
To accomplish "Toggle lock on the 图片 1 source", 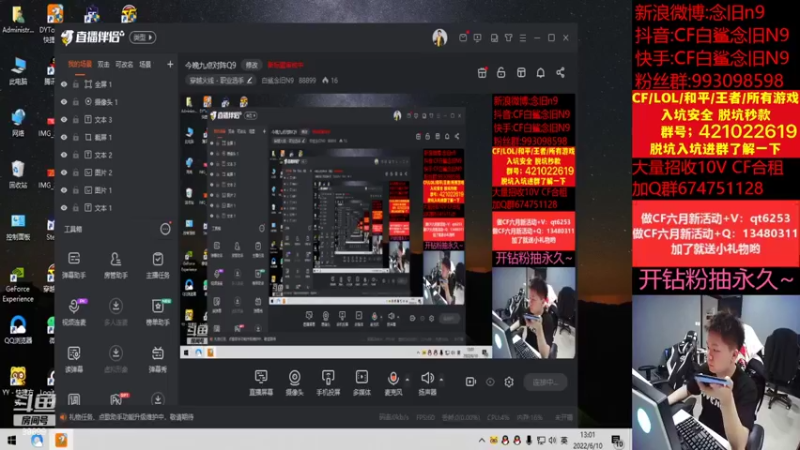I will click(76, 190).
